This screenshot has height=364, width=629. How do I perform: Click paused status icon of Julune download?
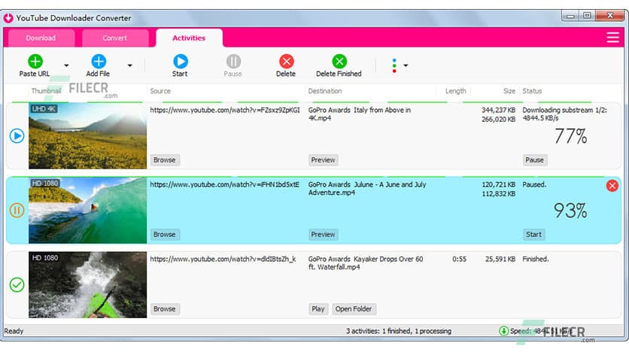(17, 211)
